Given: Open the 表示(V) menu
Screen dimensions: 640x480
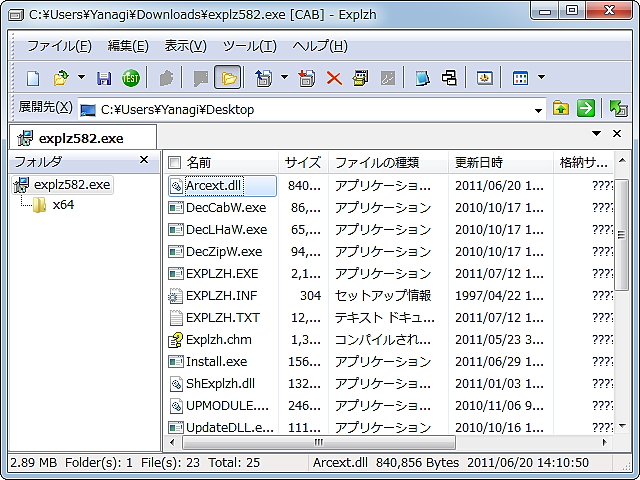Looking at the screenshot, I should [185, 46].
